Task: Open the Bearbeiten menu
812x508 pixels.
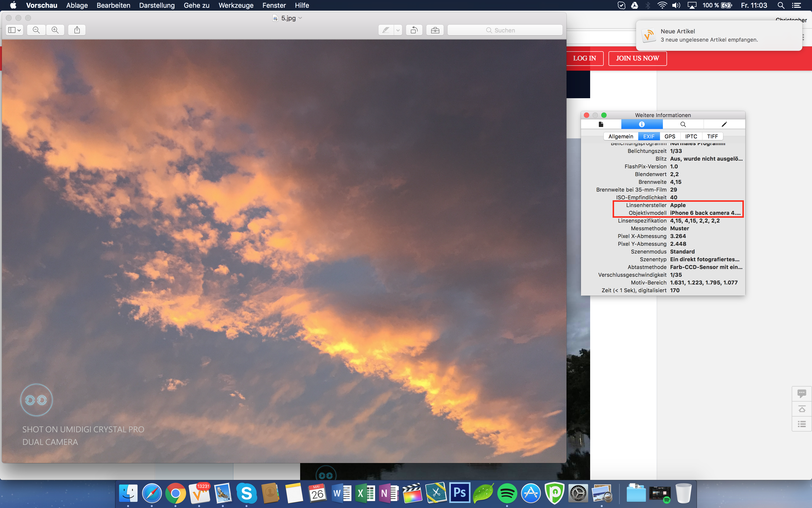Action: point(113,5)
